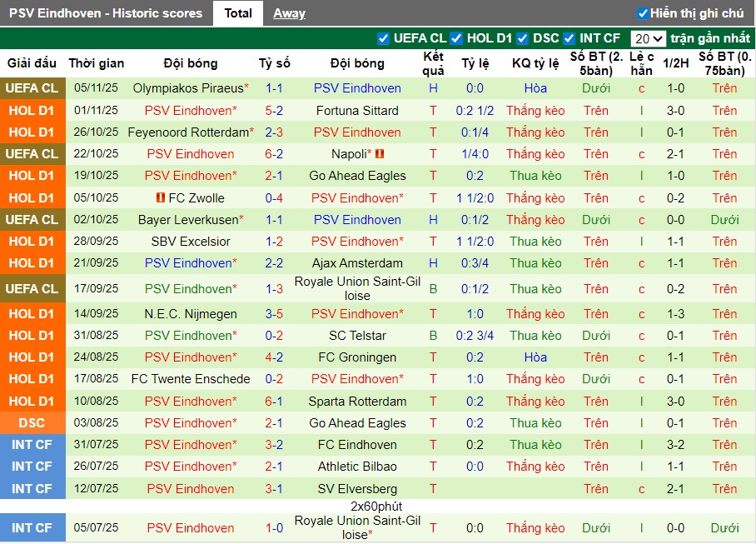
Task: Click the Ajax Amsterdam team name
Action: 357,263
